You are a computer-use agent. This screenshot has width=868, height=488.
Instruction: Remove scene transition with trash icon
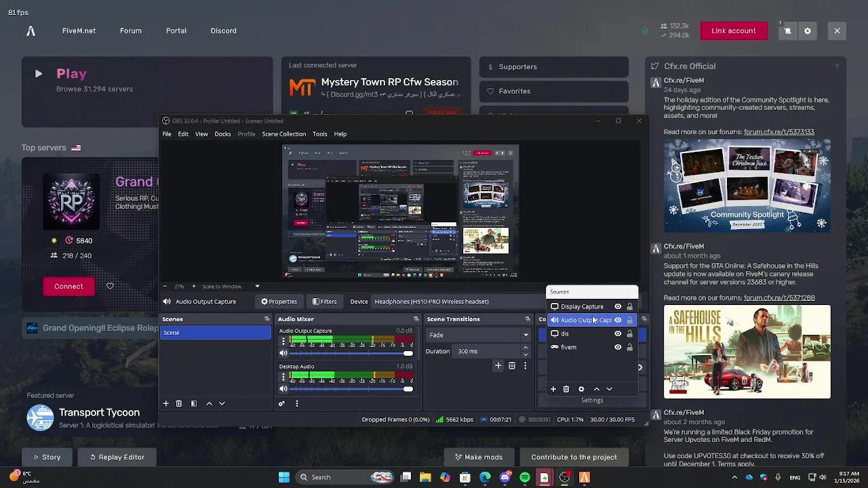pos(512,365)
